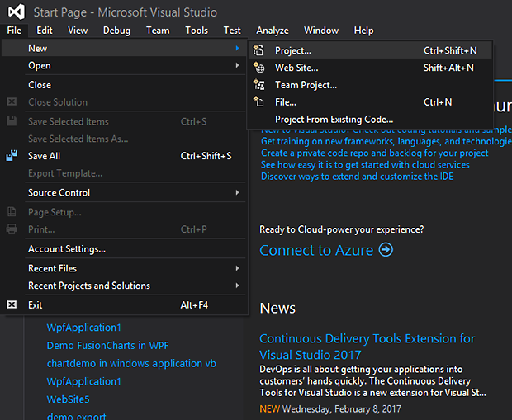Open recent project WebSite5
Viewport: 512px width, 420px height.
pos(68,399)
